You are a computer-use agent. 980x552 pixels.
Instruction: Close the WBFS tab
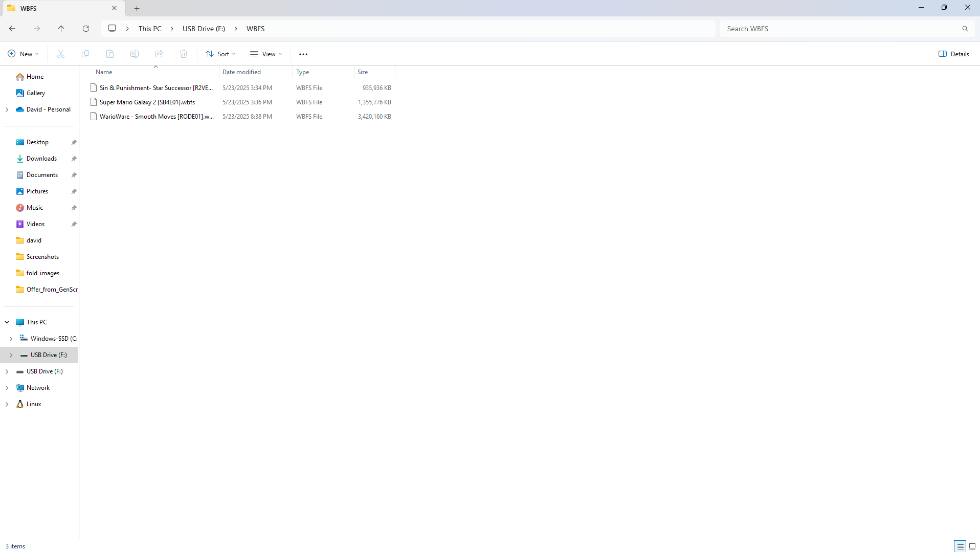115,8
